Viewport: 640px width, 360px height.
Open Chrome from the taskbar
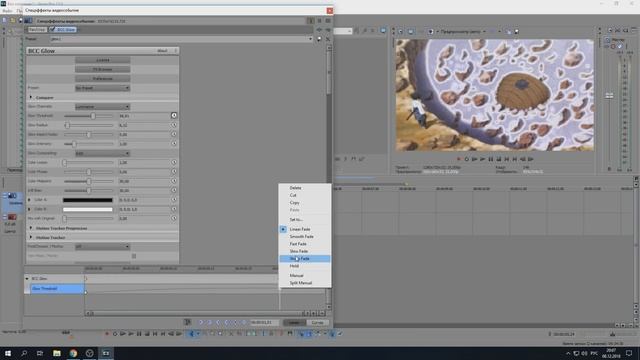73,353
